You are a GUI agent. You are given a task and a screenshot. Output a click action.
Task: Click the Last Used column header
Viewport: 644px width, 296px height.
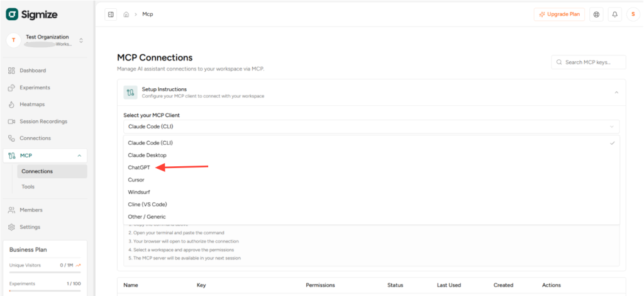(449, 285)
